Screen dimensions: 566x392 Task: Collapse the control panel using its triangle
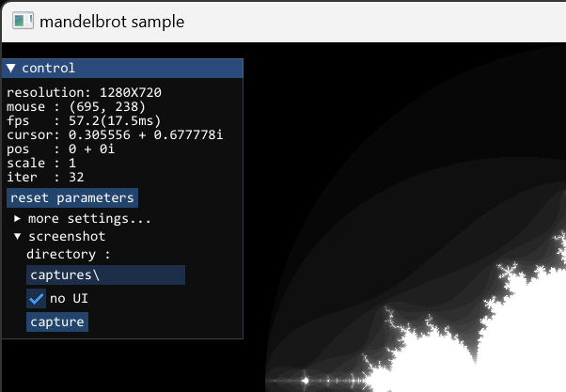coord(11,69)
